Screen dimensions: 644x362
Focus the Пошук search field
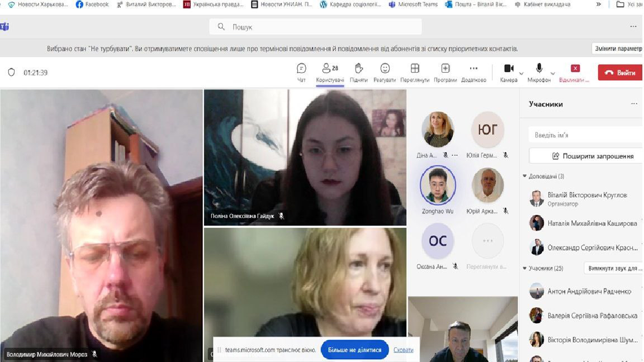point(315,27)
